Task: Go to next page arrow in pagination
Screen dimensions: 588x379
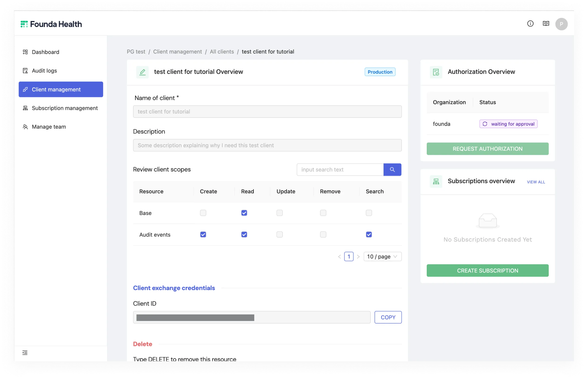Action: tap(358, 257)
